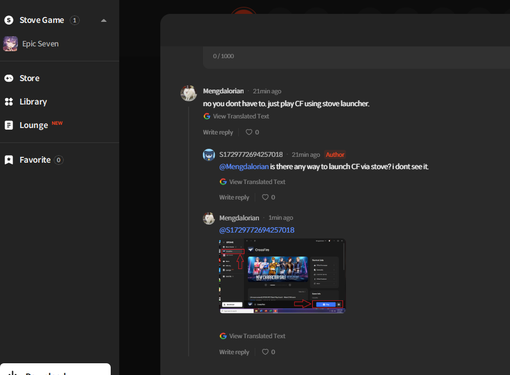Click the Epic Seven game icon
The width and height of the screenshot is (510, 375).
tap(10, 44)
